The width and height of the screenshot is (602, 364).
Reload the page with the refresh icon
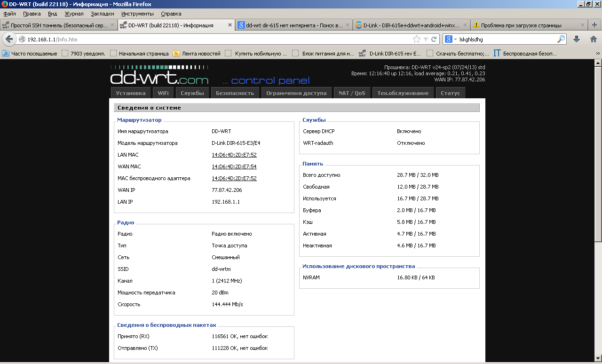[x=434, y=40]
